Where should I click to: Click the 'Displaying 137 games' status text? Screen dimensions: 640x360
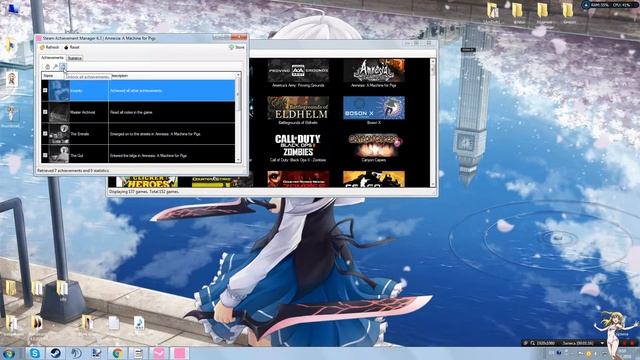pyautogui.click(x=144, y=191)
